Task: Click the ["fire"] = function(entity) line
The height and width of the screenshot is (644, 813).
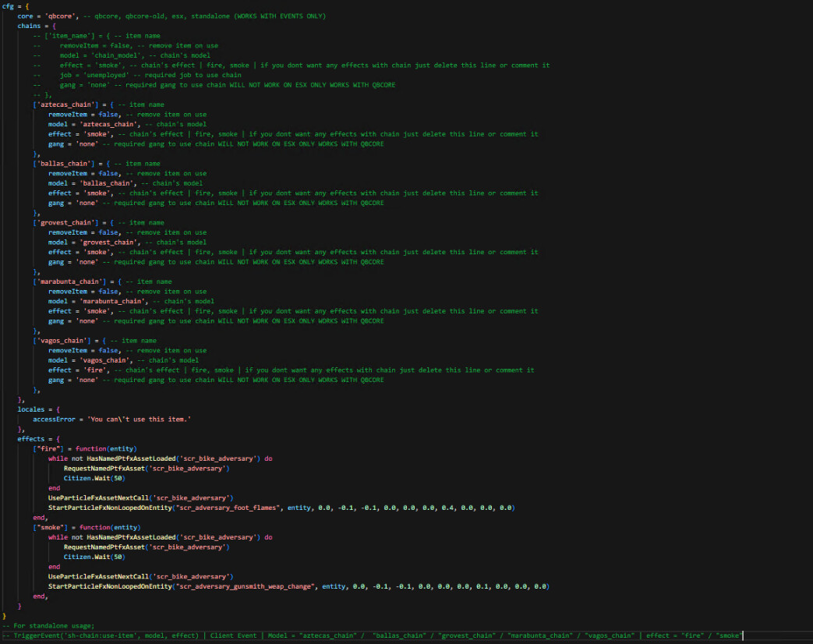Action: [x=85, y=449]
